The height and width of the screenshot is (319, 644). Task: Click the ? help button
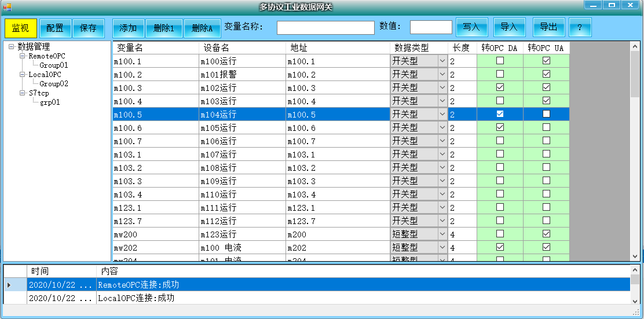point(580,27)
